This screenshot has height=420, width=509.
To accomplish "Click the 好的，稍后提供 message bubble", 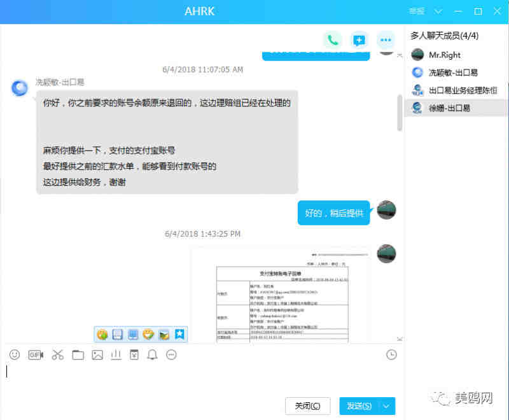I will tap(333, 213).
